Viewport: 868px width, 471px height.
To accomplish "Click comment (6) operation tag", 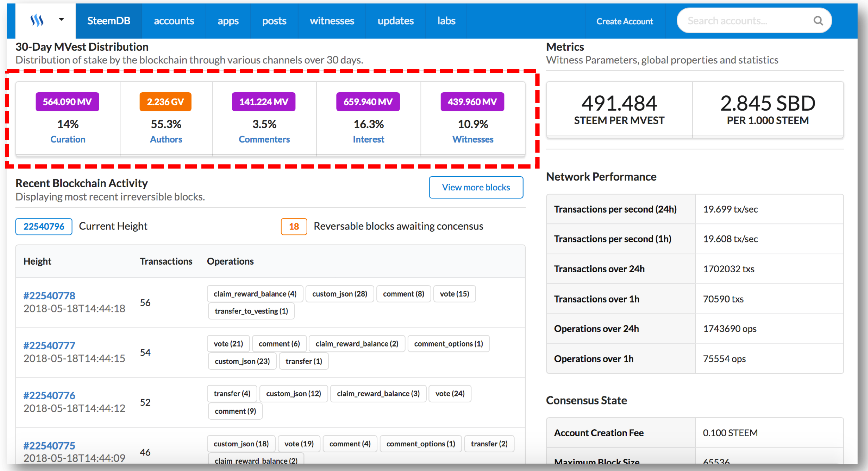I will pos(279,344).
